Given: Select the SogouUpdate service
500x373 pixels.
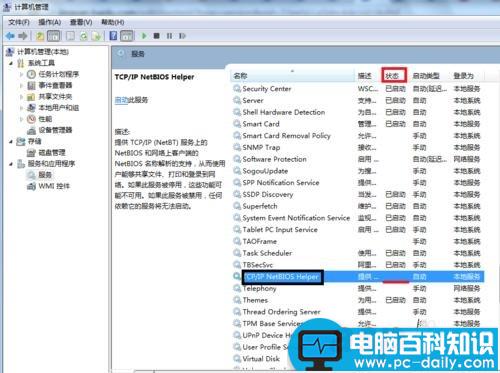Looking at the screenshot, I should (x=265, y=171).
